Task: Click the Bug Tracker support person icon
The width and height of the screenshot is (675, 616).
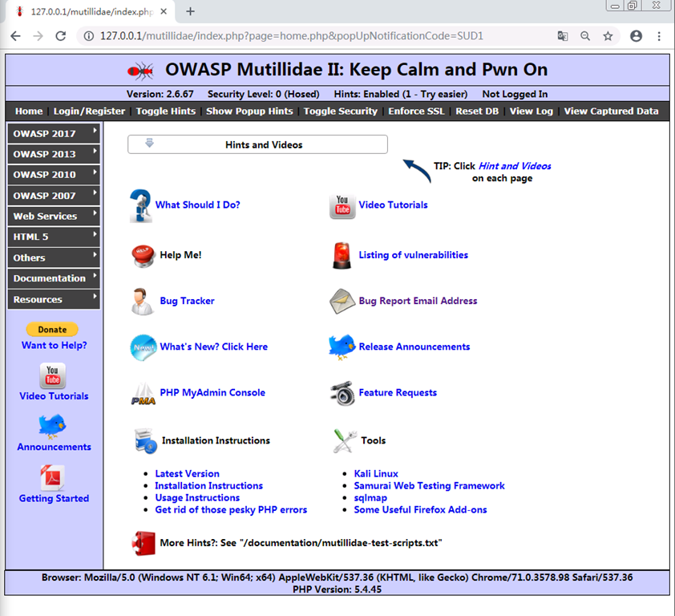Action: [x=142, y=301]
